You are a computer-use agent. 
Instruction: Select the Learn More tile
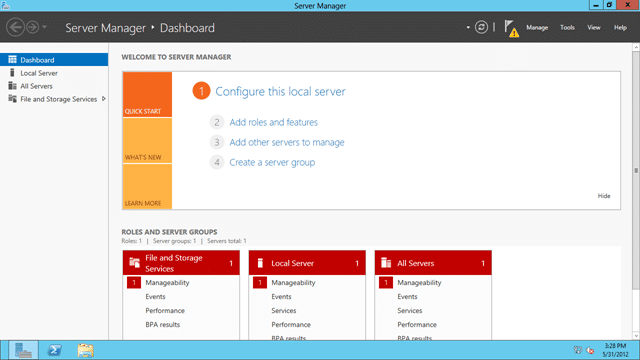(147, 187)
